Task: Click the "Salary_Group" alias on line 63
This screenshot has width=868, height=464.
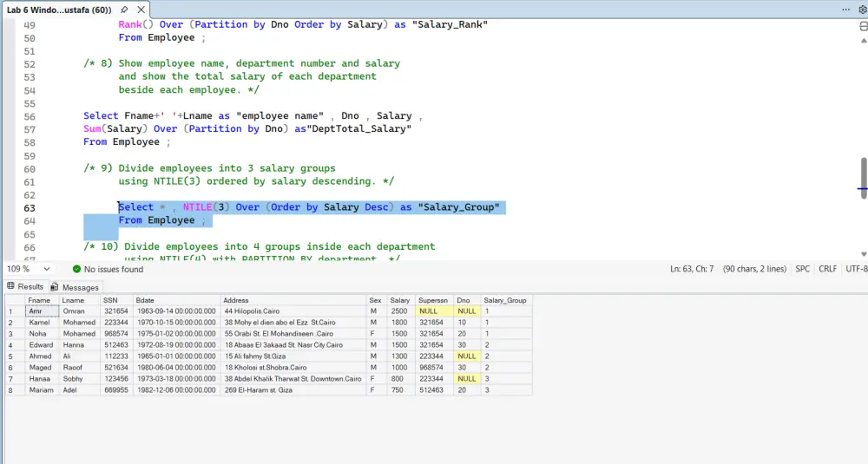Action: click(459, 206)
